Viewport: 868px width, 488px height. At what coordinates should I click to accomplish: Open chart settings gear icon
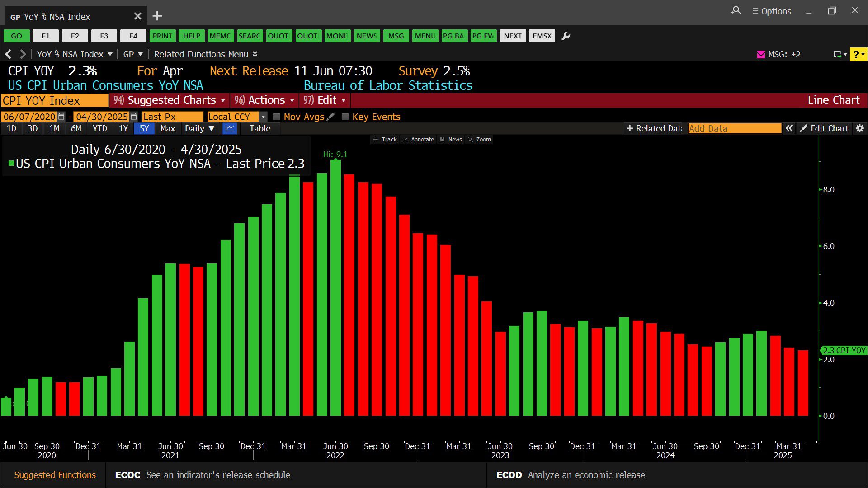(860, 128)
